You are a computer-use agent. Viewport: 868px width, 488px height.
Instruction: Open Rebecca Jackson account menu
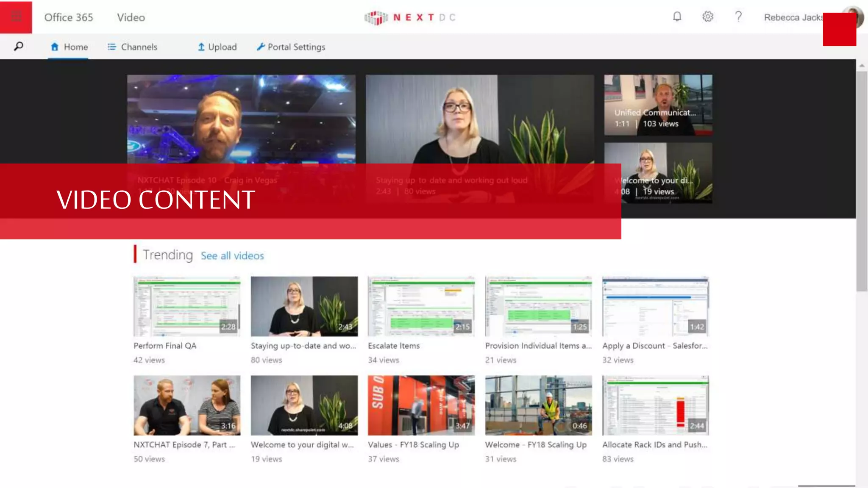coord(793,17)
